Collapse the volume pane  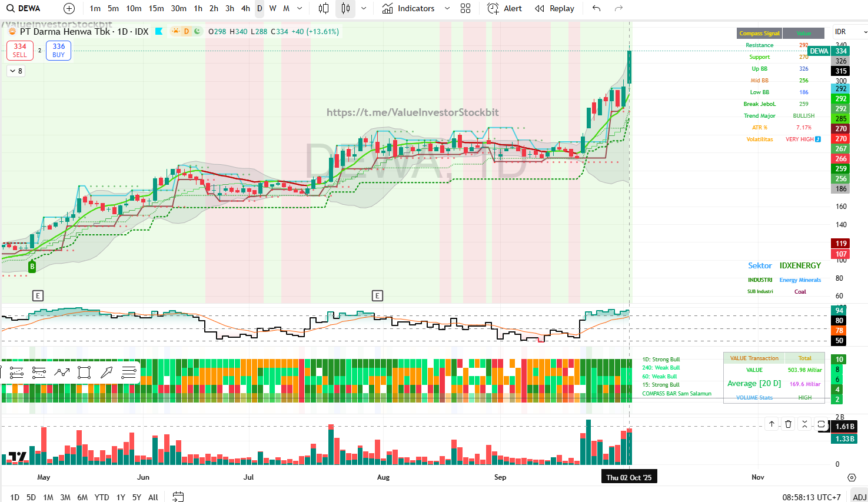(x=804, y=424)
